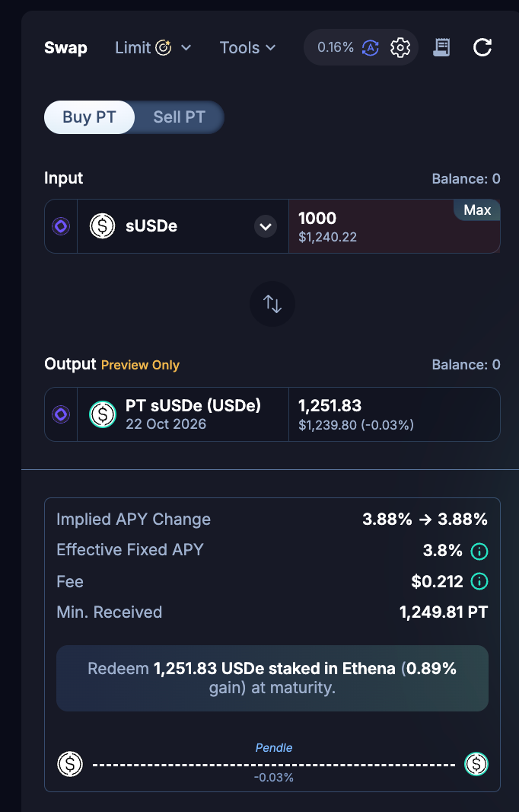Open the transaction history receipt icon
Screen dimensions: 519x812
(x=441, y=48)
